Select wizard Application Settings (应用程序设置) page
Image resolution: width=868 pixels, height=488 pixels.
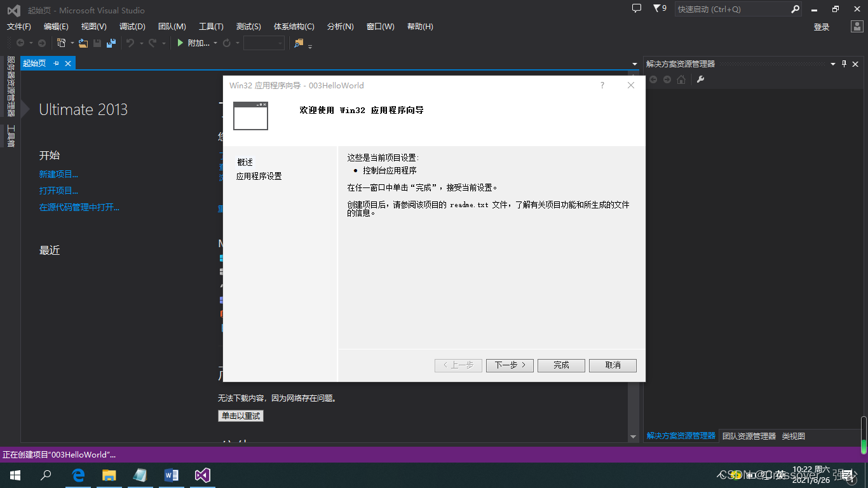(x=259, y=176)
